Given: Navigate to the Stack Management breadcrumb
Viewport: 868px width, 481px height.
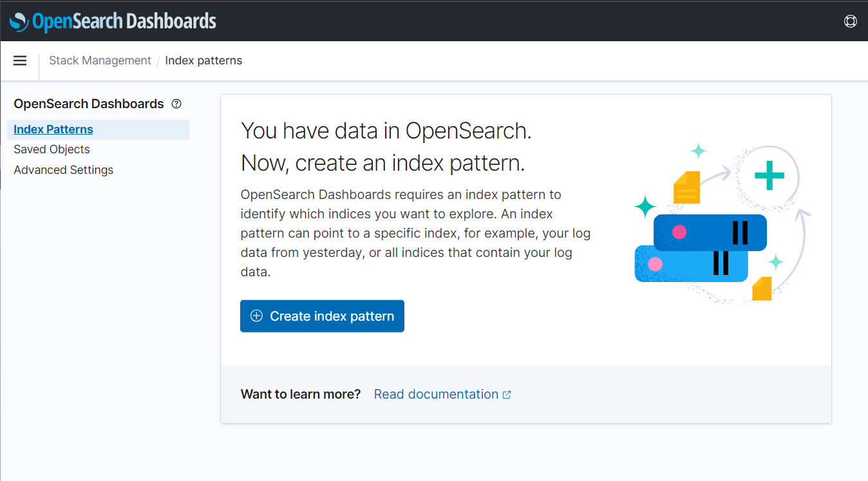Looking at the screenshot, I should (100, 60).
